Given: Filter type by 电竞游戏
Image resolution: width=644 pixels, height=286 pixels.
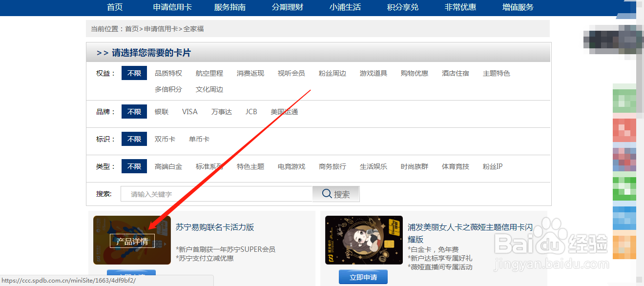Looking at the screenshot, I should coord(291,166).
